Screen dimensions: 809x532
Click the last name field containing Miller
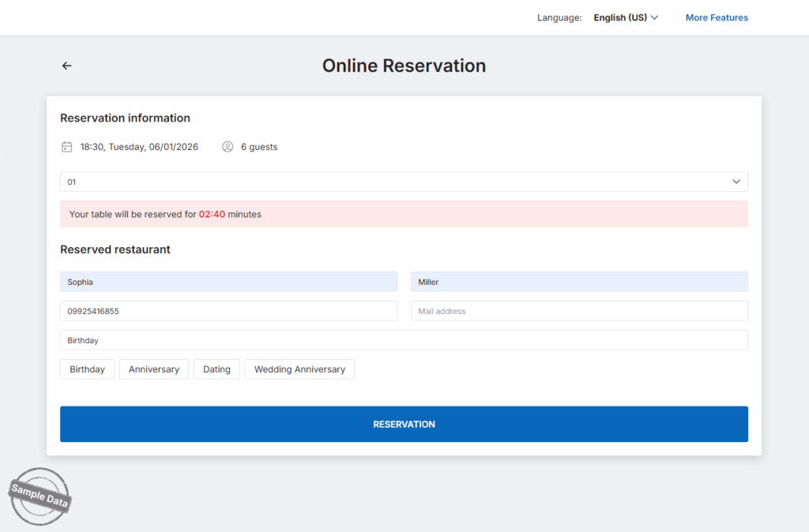(x=579, y=282)
